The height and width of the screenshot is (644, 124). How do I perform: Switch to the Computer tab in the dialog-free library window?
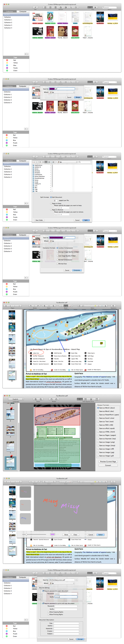tap(23, 11)
